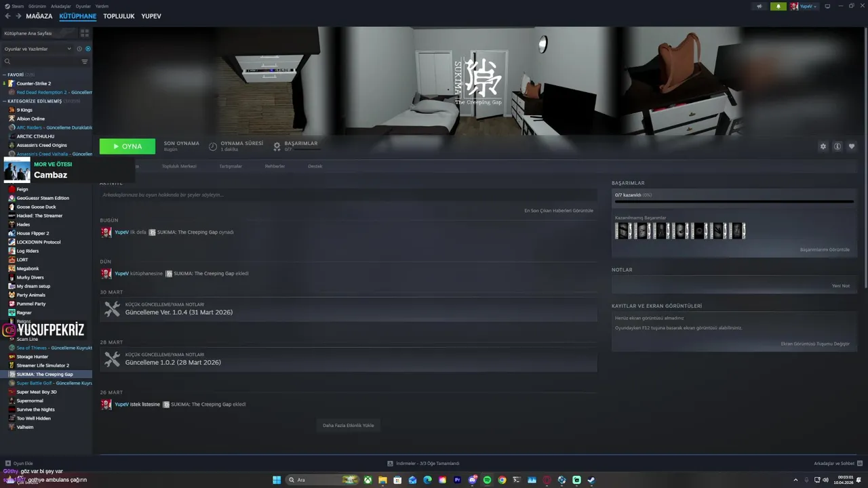Create a new note with Yeni Not
The height and width of the screenshot is (488, 868).
(841, 286)
